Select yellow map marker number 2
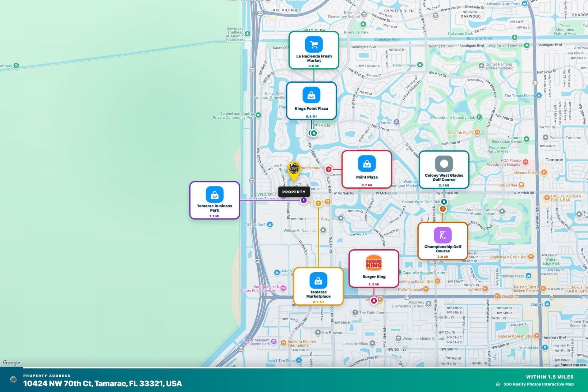The height and width of the screenshot is (392, 588). (x=318, y=203)
